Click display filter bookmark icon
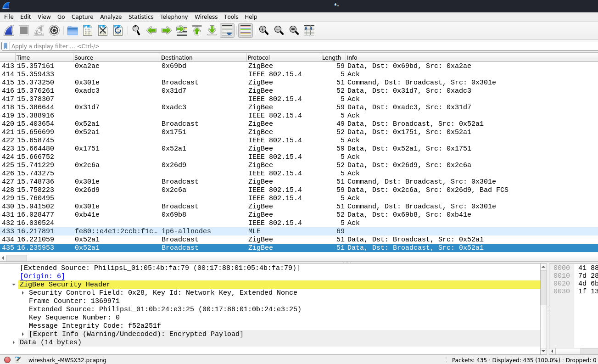The image size is (598, 364). pyautogui.click(x=5, y=46)
